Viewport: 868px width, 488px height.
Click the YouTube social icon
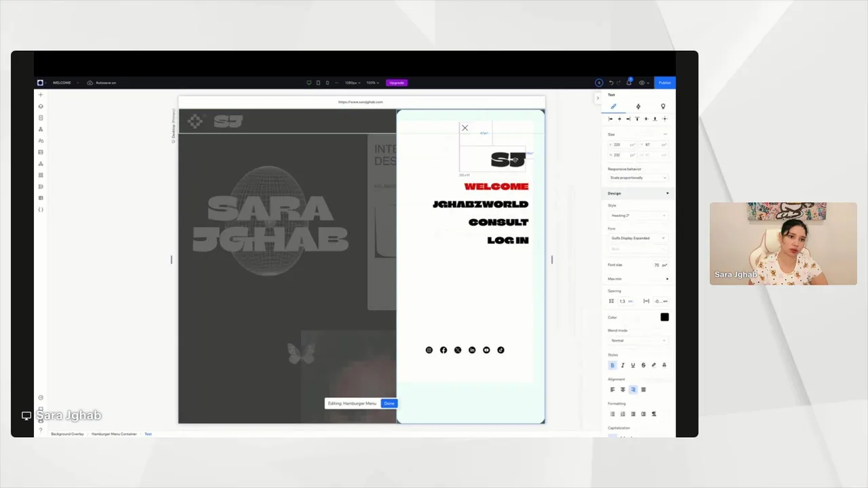click(x=486, y=350)
